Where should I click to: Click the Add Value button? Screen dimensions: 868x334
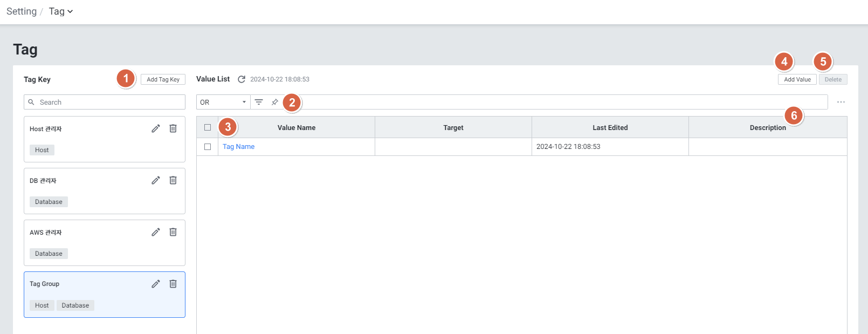(x=797, y=79)
